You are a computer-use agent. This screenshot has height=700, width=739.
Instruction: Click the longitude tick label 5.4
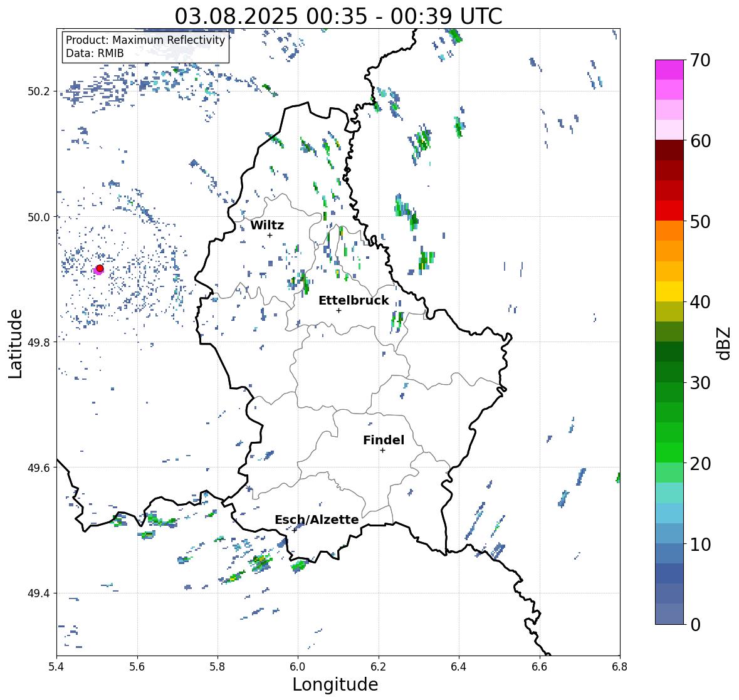tap(56, 667)
